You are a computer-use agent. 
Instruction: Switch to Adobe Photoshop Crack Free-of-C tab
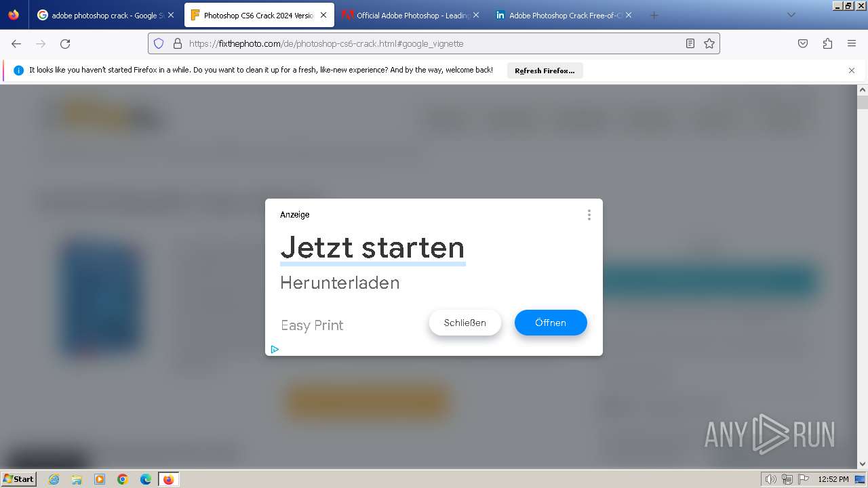point(564,15)
